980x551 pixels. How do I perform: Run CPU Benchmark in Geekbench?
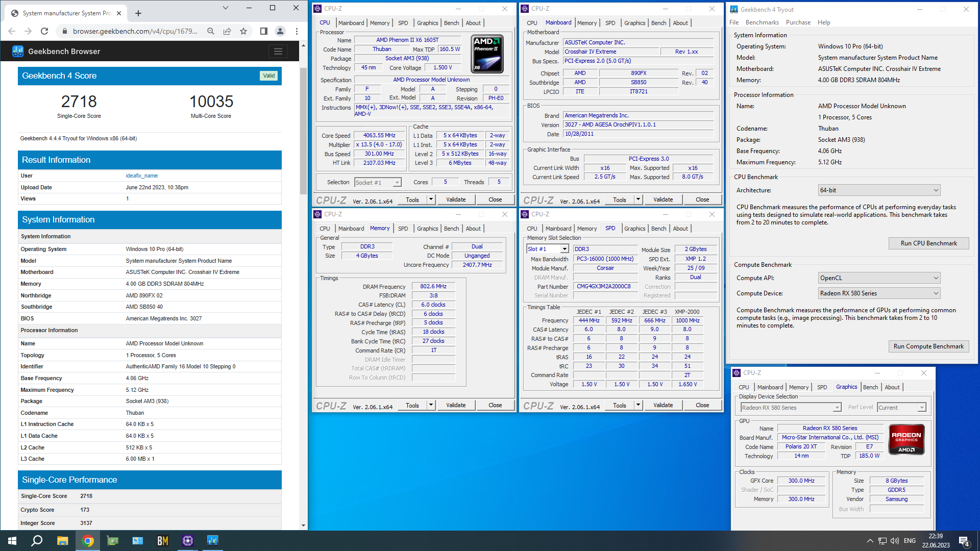click(928, 243)
